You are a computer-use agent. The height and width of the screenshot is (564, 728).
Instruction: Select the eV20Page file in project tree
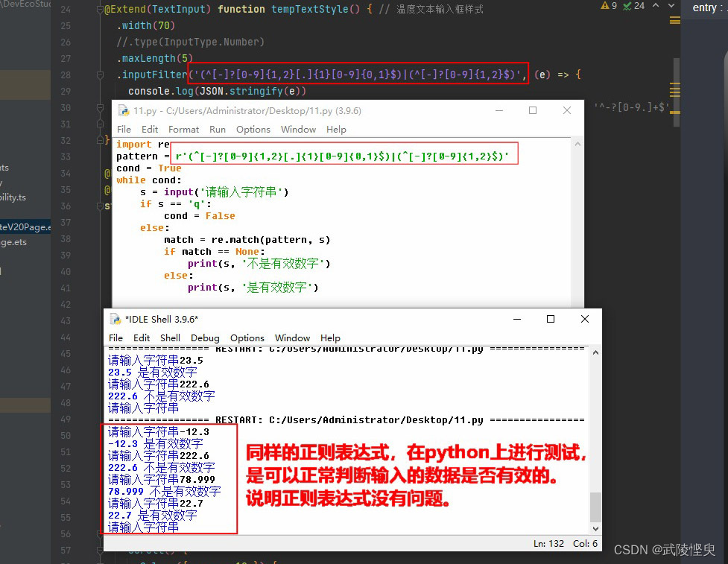tap(25, 227)
